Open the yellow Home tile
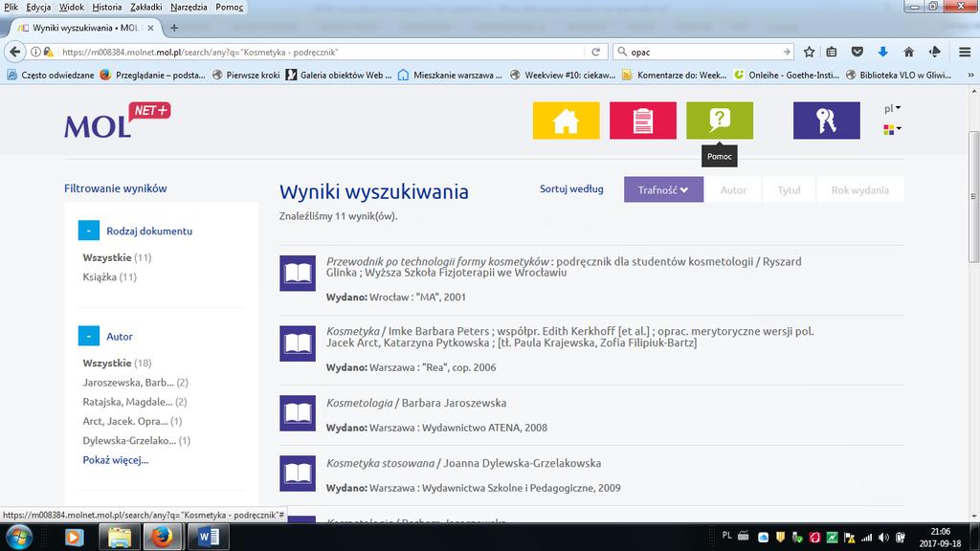Viewport: 980px width, 551px height. tap(566, 121)
